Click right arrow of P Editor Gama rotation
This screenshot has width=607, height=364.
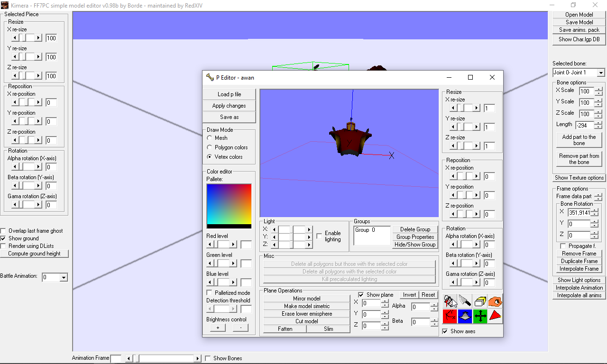click(478, 282)
